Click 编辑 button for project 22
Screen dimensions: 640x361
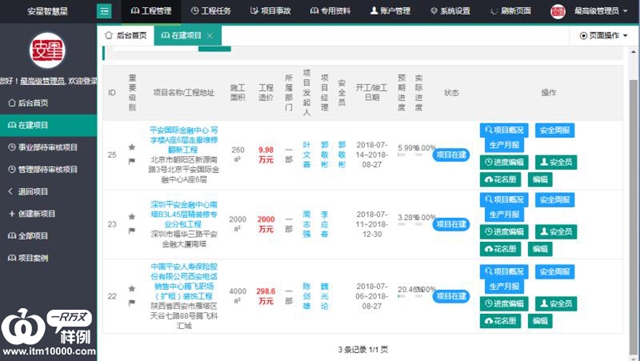(540, 321)
